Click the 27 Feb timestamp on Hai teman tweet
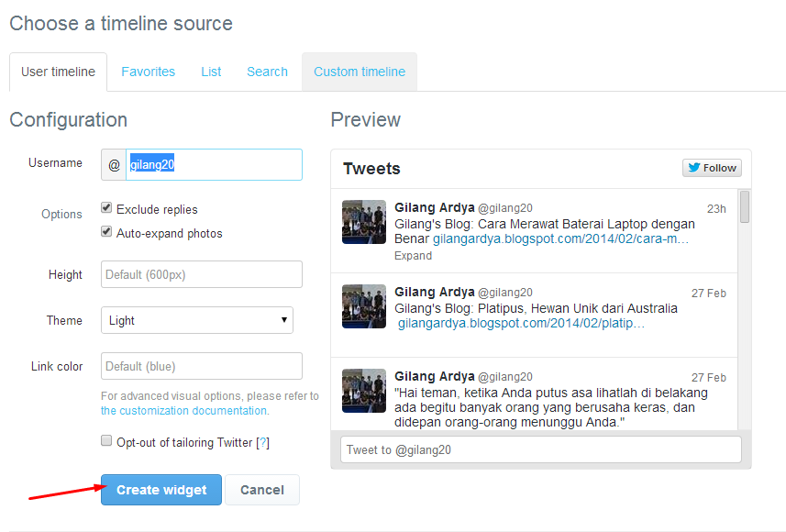 709,377
